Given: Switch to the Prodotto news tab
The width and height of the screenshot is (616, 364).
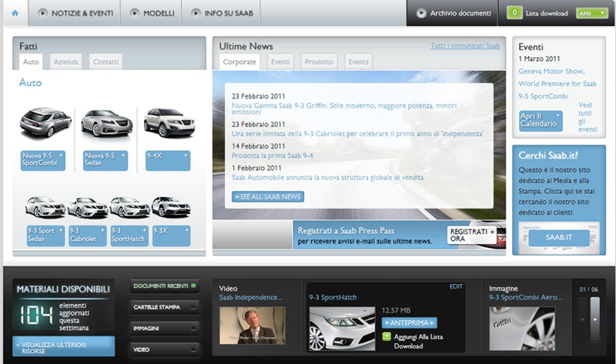Looking at the screenshot, I should 319,62.
